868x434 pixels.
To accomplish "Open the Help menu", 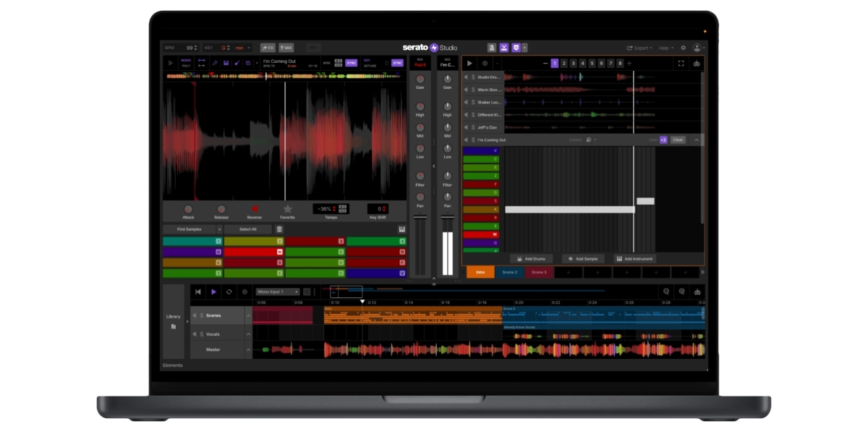I will pos(665,48).
